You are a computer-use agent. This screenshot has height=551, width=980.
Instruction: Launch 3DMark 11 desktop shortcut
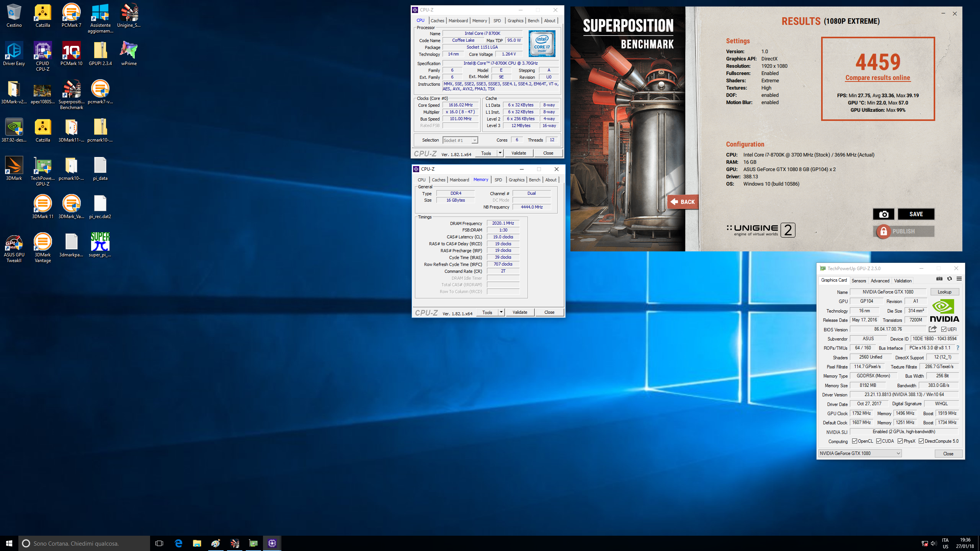42,207
